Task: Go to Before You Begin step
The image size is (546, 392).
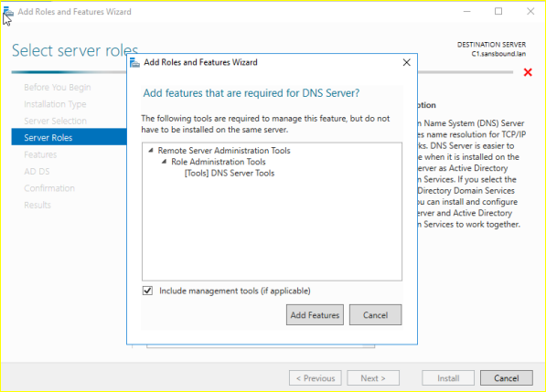Action: [58, 88]
